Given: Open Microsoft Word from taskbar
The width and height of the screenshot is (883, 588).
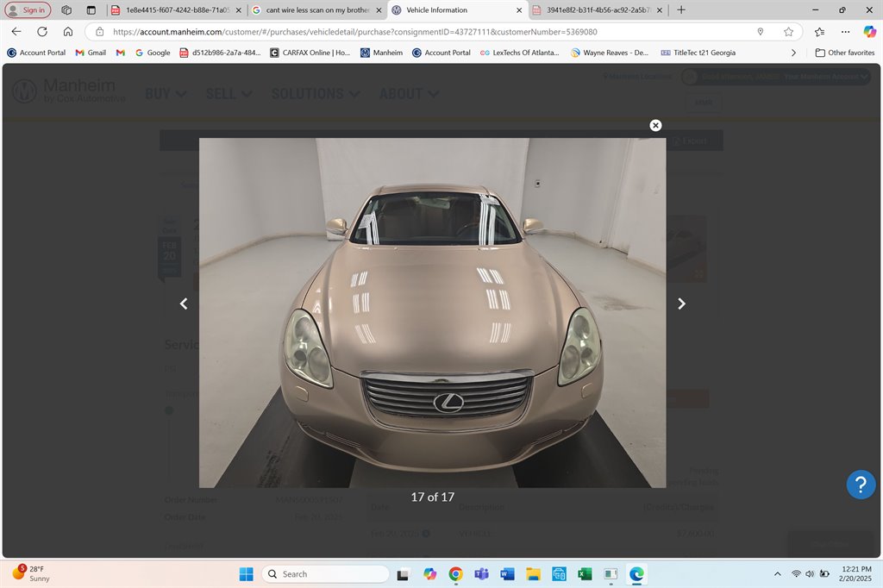Looking at the screenshot, I should pyautogui.click(x=507, y=574).
